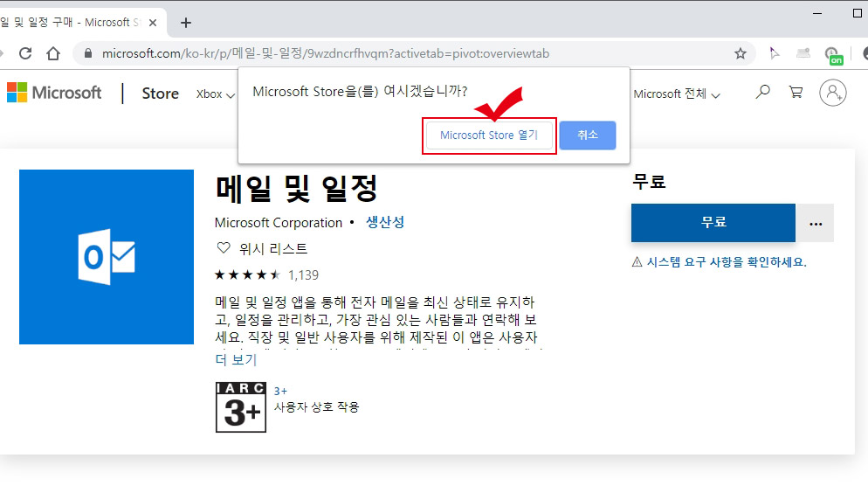
Task: Expand the Microsoft 전체 dropdown
Action: point(677,94)
